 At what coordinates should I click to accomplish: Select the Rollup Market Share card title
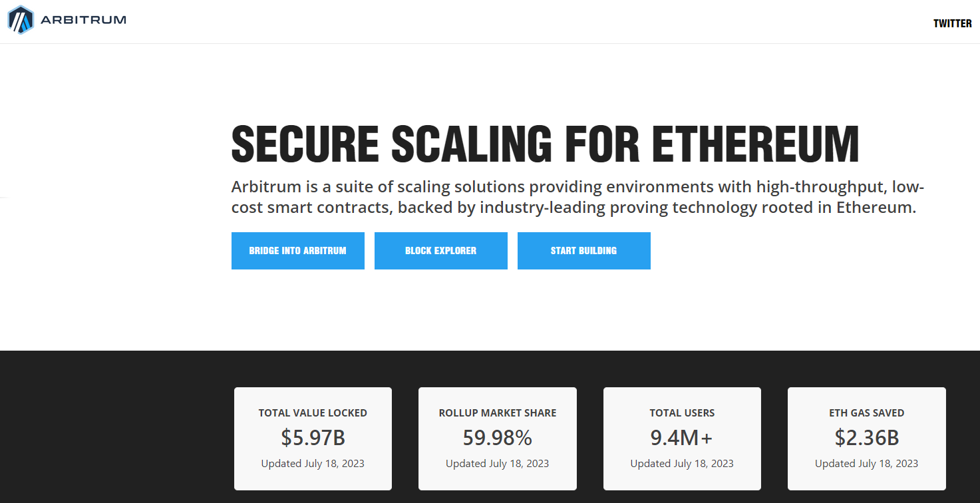pyautogui.click(x=498, y=413)
